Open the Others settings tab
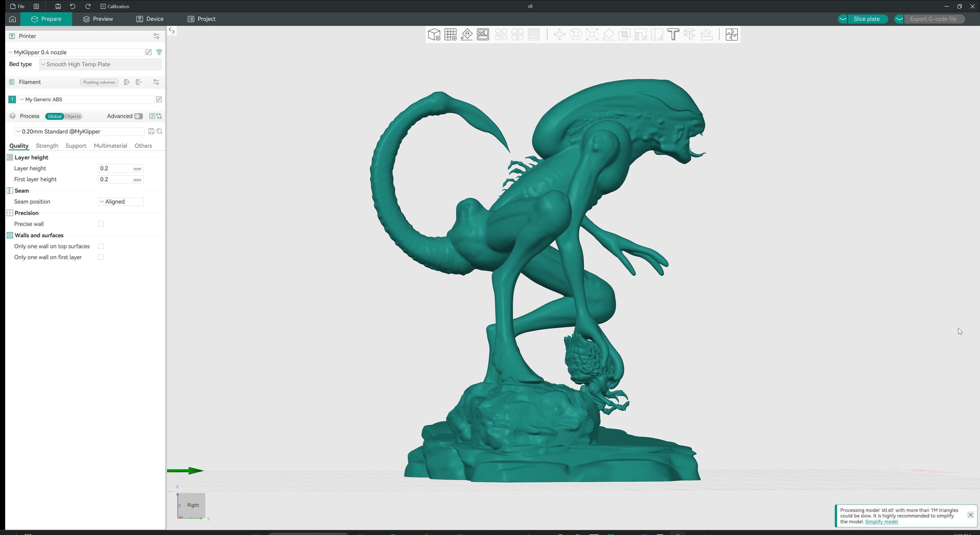The width and height of the screenshot is (980, 535). point(143,146)
